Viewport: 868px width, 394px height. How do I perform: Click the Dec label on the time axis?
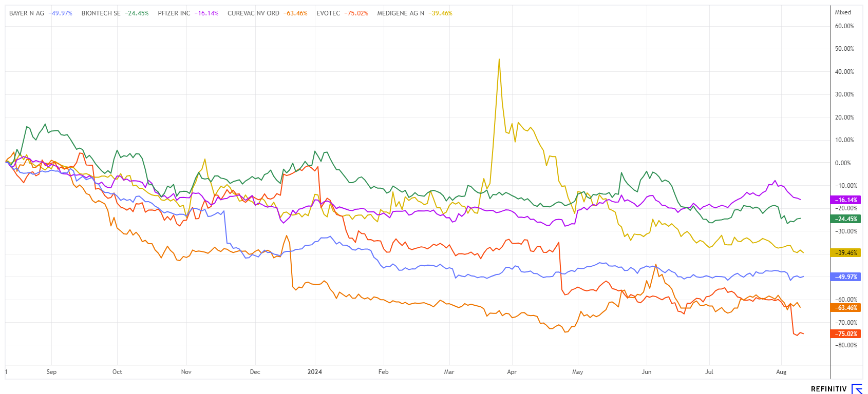coord(255,372)
